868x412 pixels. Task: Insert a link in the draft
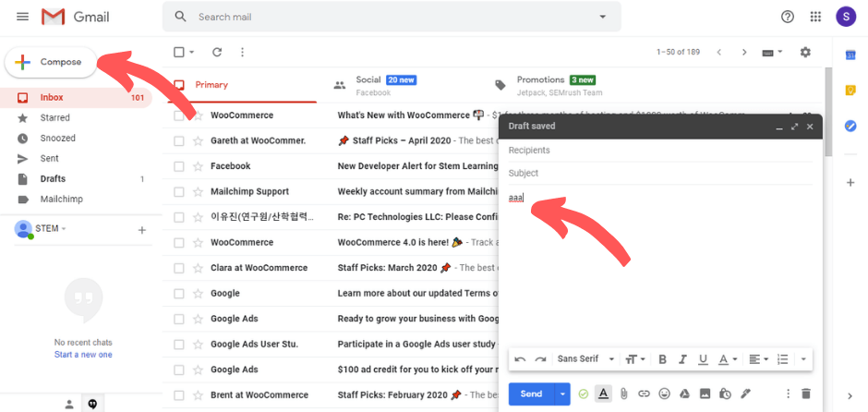pos(644,394)
